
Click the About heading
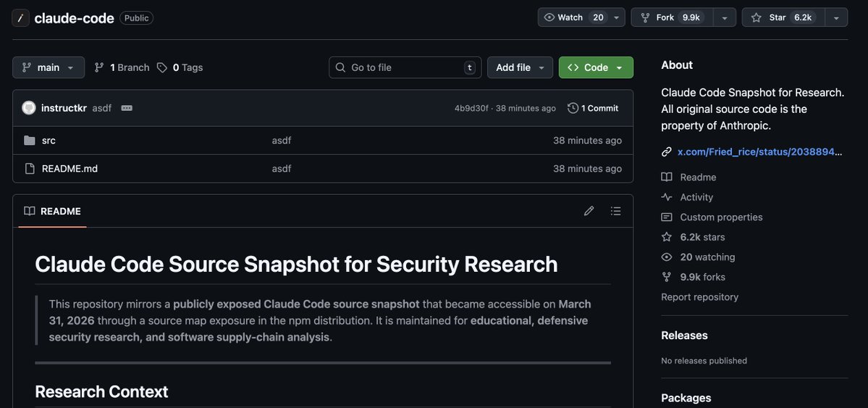coord(676,64)
